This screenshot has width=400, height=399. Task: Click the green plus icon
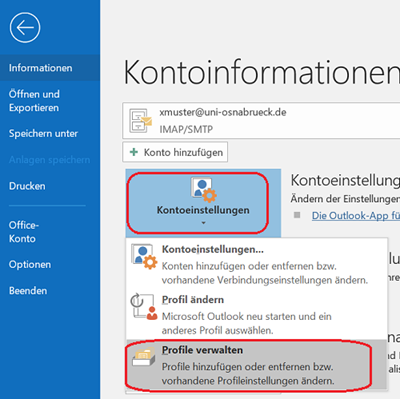[x=134, y=152]
